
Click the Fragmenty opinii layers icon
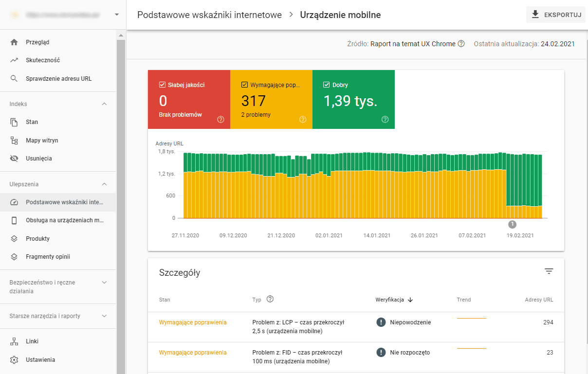(x=14, y=257)
